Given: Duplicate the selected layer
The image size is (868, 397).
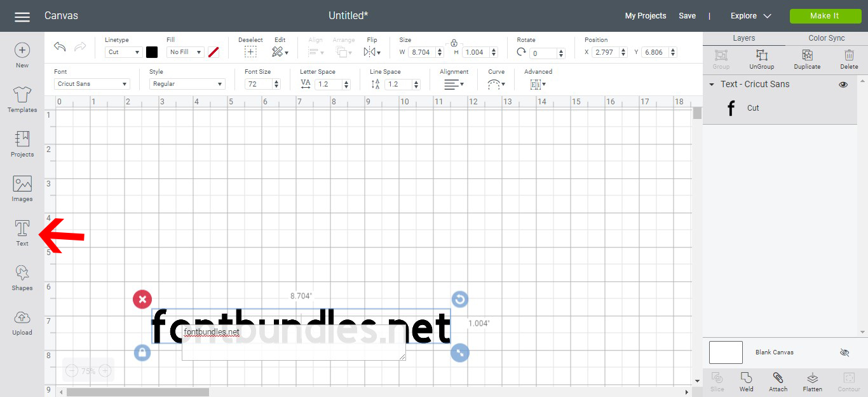Looking at the screenshot, I should [807, 60].
